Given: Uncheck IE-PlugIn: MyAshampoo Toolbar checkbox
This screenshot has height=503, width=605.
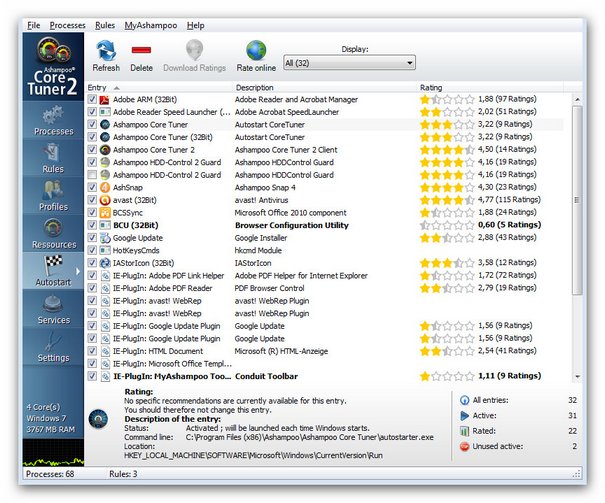Looking at the screenshot, I should tap(92, 376).
